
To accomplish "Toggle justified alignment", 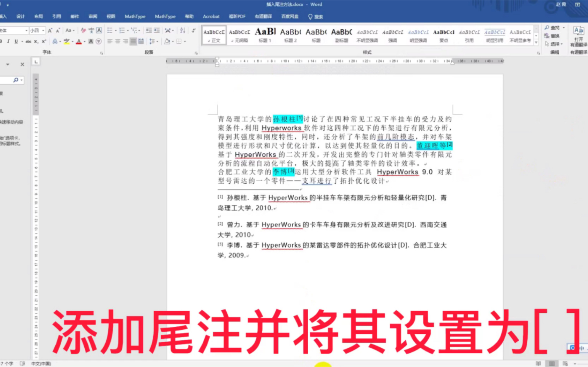I will point(133,41).
